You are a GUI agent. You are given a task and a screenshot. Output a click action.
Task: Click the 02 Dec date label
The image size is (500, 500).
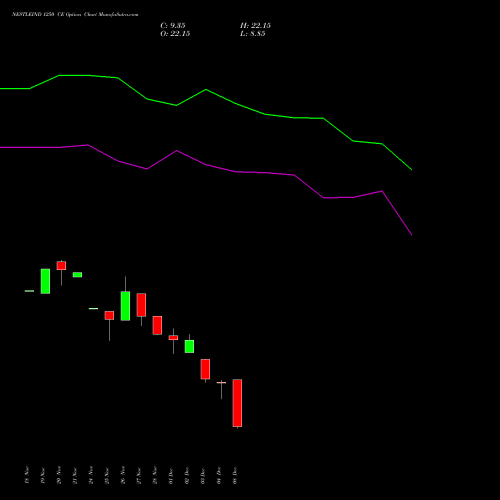[x=187, y=475]
